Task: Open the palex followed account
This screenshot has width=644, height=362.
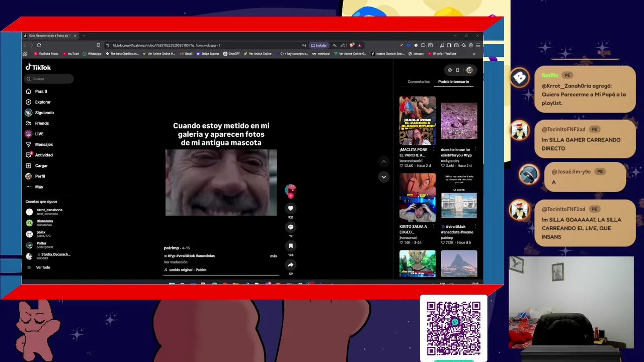Action: [x=38, y=234]
